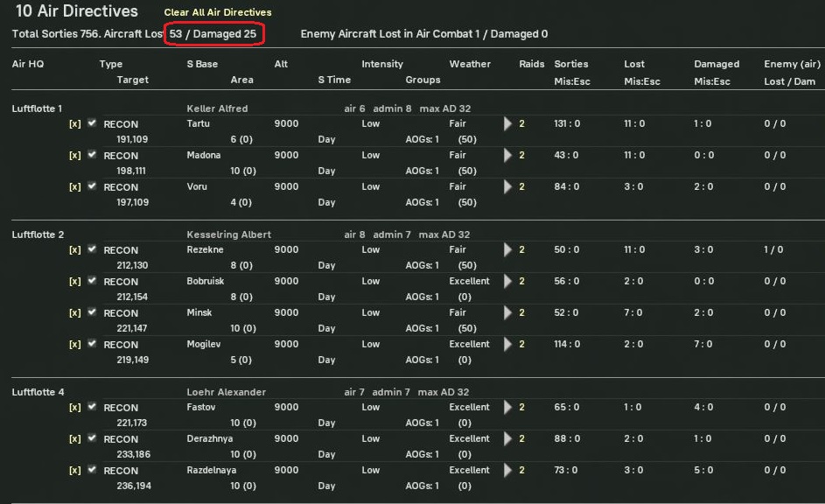Viewport: 825px width, 504px height.
Task: Toggle the checkbox for the Derazhnya directive
Action: click(92, 438)
